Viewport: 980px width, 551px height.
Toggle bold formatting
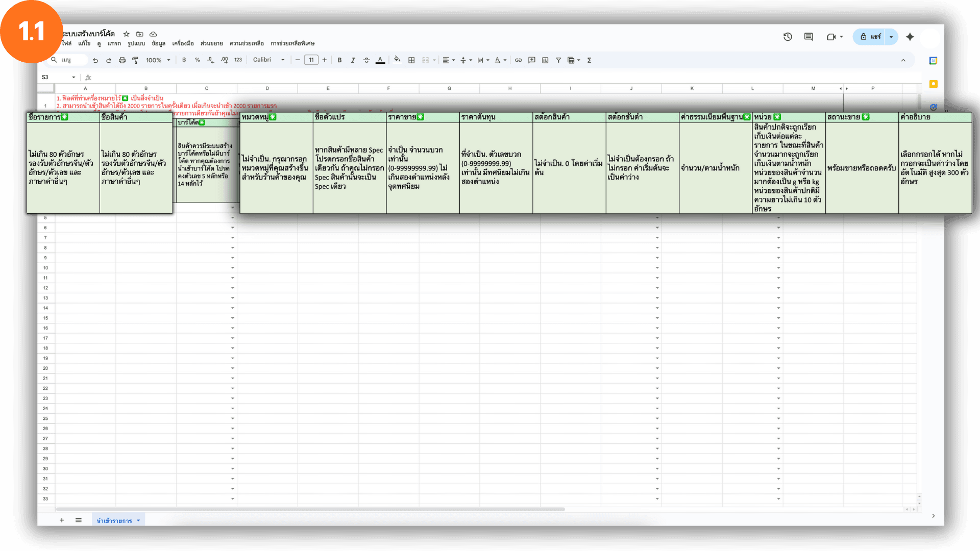pos(339,60)
